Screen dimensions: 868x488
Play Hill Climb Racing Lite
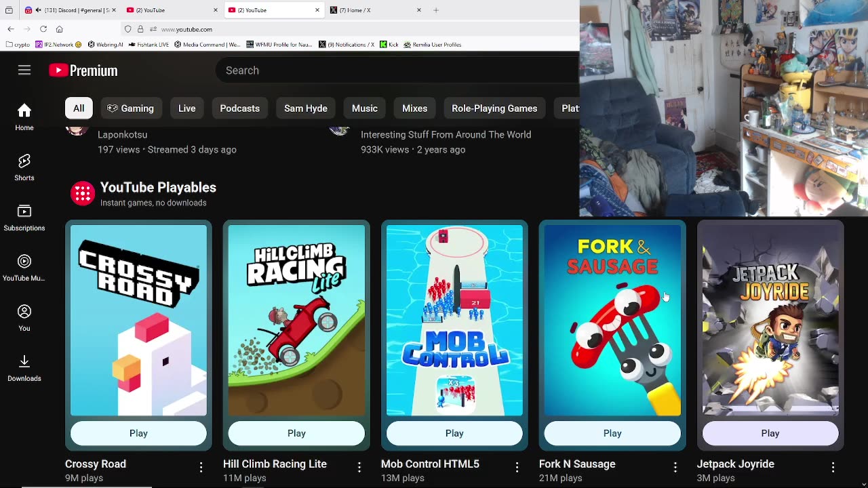click(296, 433)
